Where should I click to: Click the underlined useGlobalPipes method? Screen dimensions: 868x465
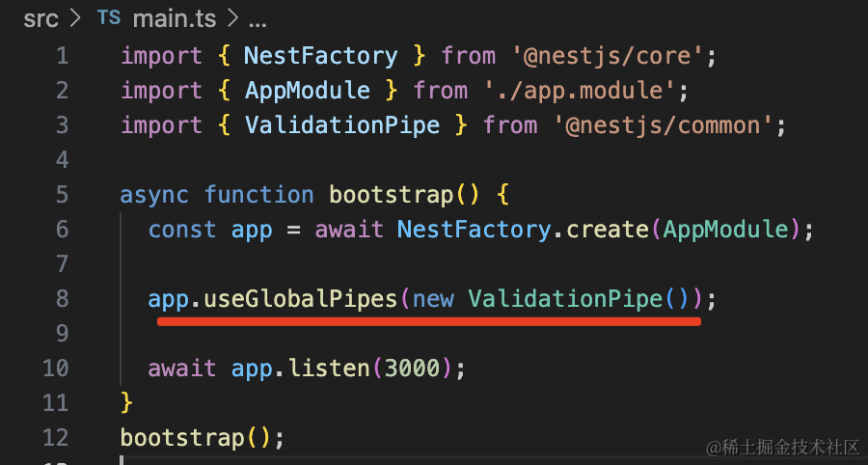301,299
